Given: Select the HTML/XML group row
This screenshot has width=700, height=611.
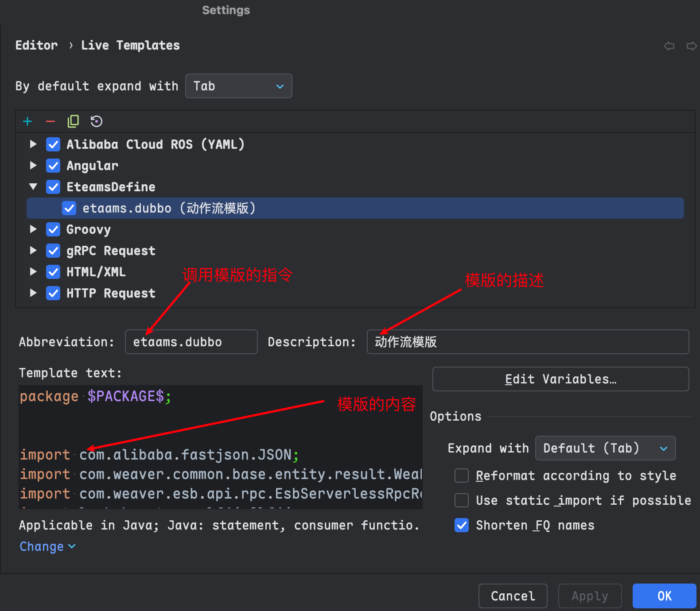Looking at the screenshot, I should coord(96,272).
